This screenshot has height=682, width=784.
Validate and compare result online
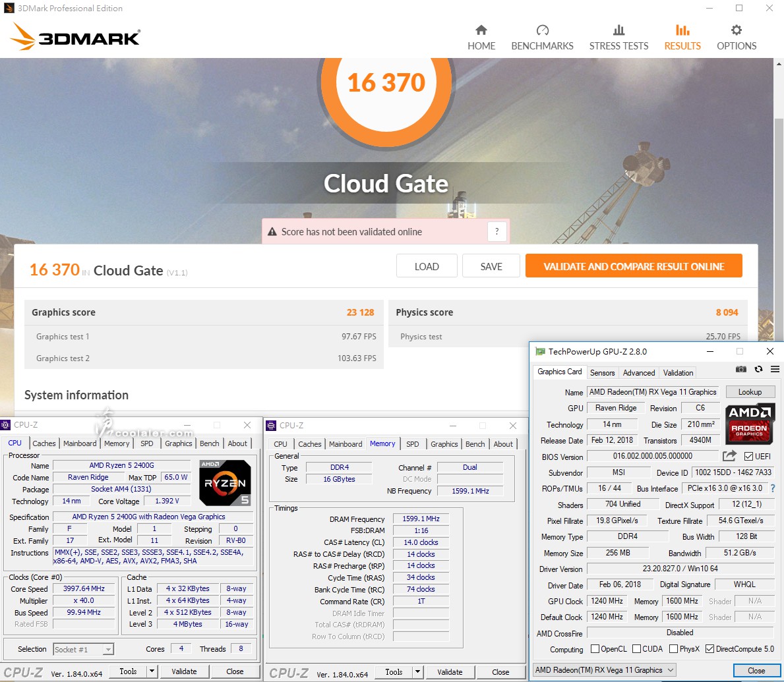634,266
